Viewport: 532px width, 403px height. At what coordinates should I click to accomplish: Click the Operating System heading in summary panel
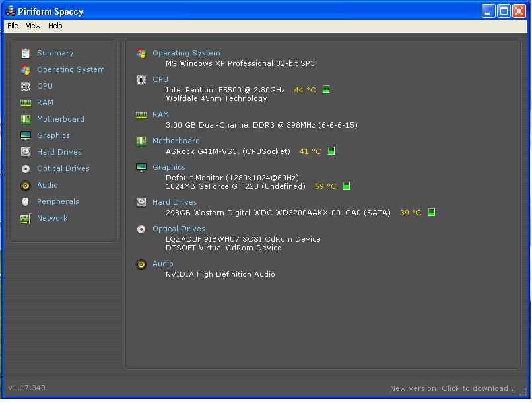pos(186,54)
